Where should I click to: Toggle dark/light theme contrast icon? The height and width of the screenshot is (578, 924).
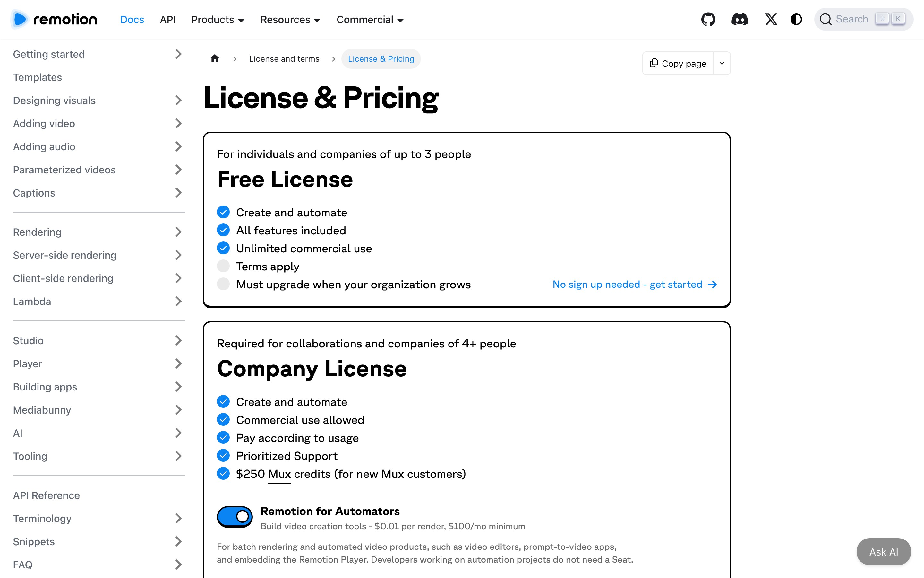coord(796,20)
